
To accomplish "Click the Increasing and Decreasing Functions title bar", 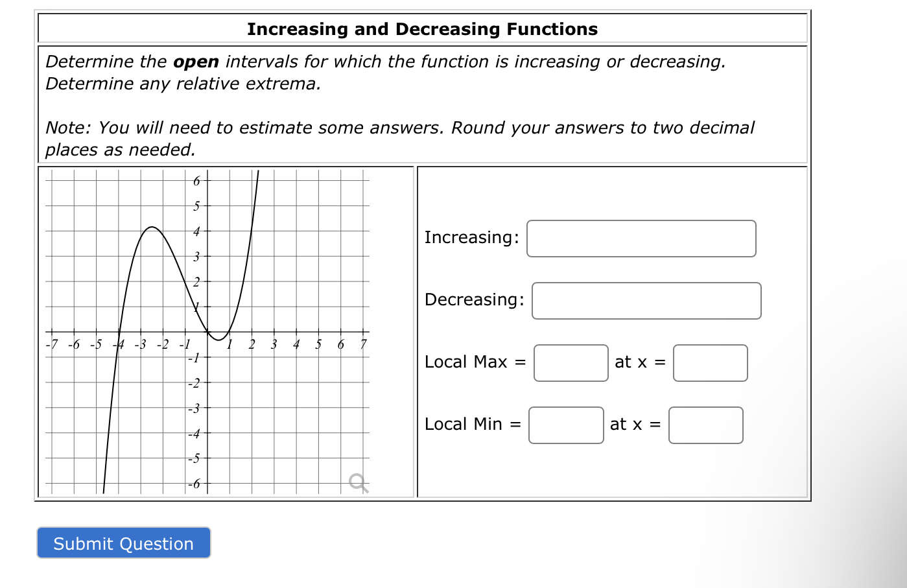I will [422, 29].
